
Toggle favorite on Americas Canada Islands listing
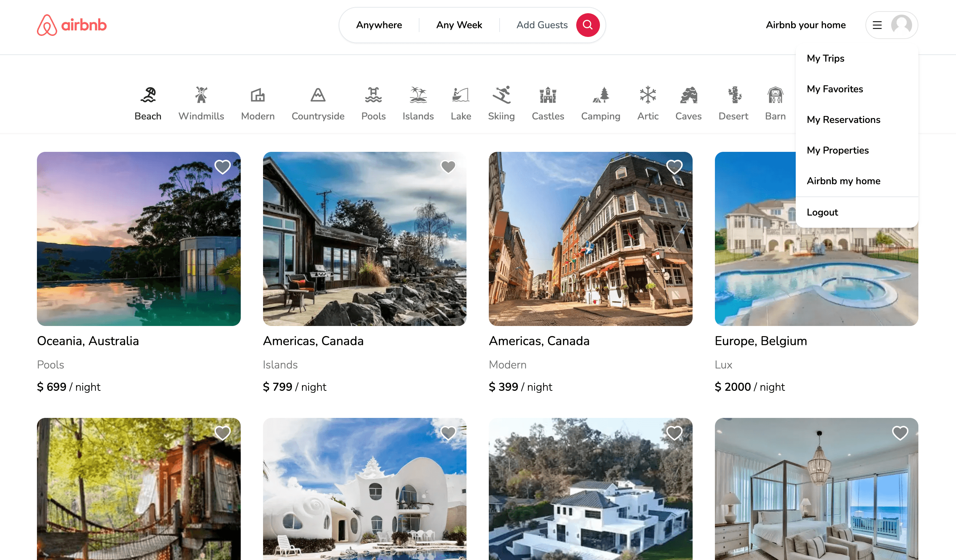pyautogui.click(x=449, y=167)
